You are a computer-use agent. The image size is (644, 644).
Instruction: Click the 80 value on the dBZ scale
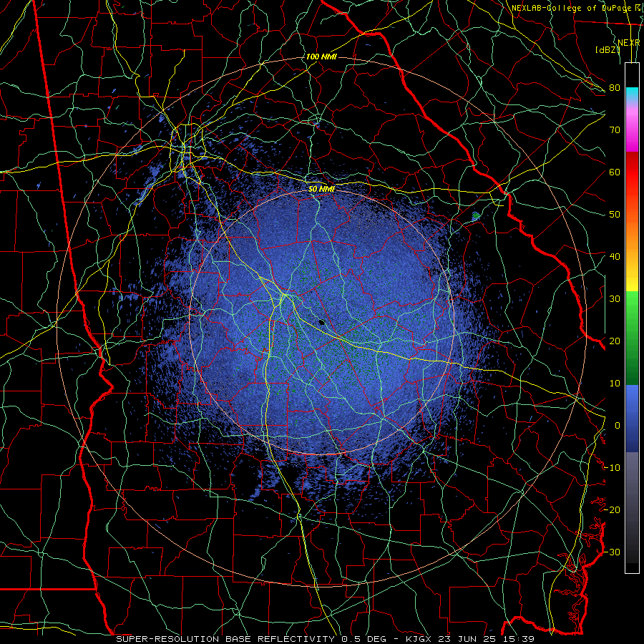[x=615, y=88]
